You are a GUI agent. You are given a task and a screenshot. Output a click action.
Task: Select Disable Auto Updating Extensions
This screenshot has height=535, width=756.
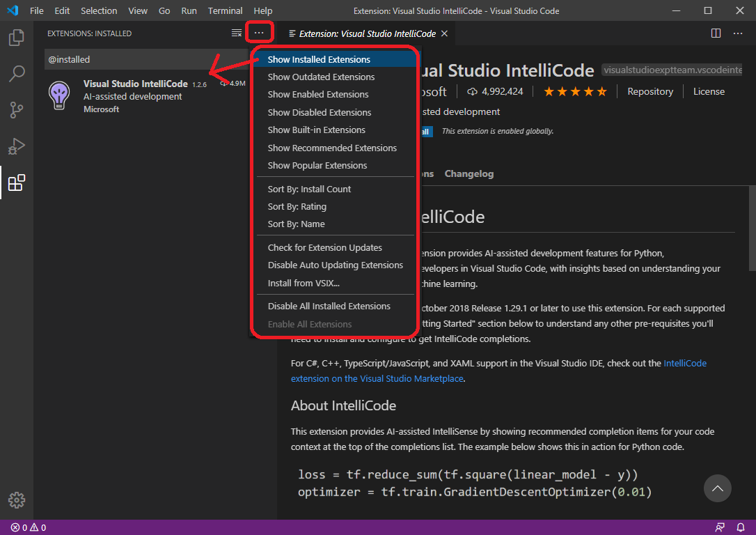(x=335, y=265)
